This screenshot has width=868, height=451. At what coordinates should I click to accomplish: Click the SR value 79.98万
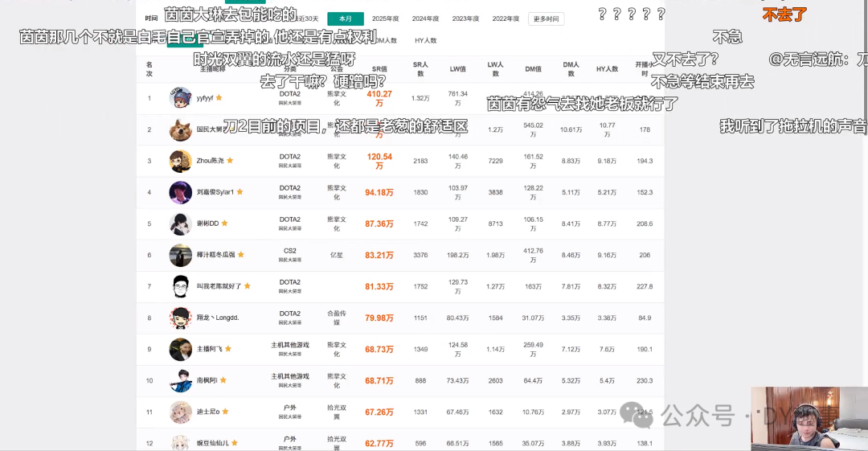[379, 318]
